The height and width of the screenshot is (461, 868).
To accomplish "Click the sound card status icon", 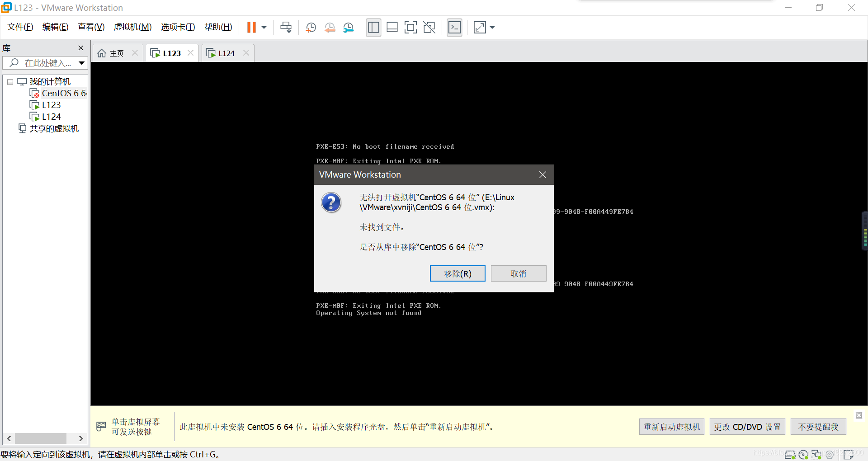I will 830,455.
